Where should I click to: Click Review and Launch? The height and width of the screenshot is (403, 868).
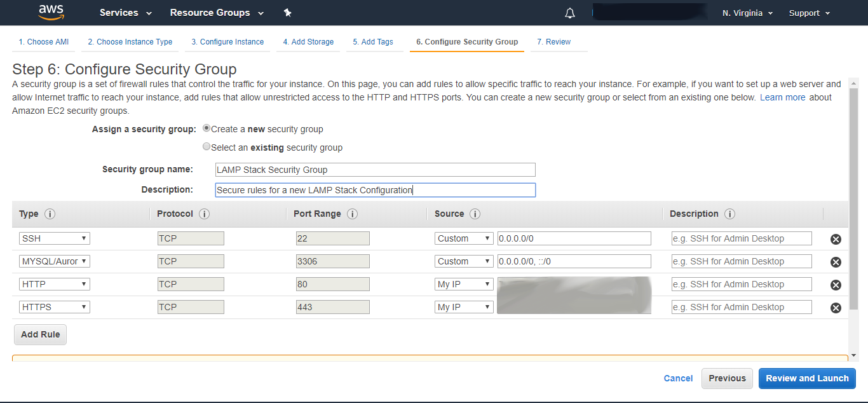point(807,378)
